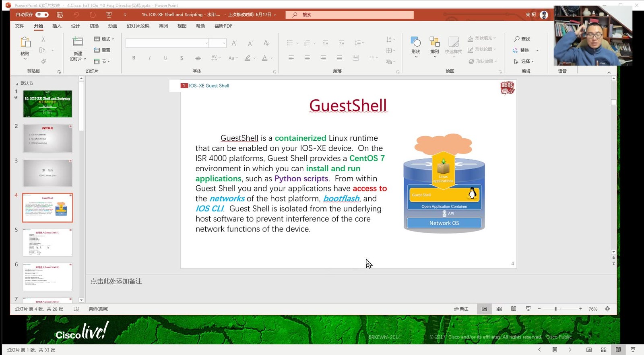The height and width of the screenshot is (355, 644).
Task: Click the fit slide to window icon
Action: (x=607, y=309)
